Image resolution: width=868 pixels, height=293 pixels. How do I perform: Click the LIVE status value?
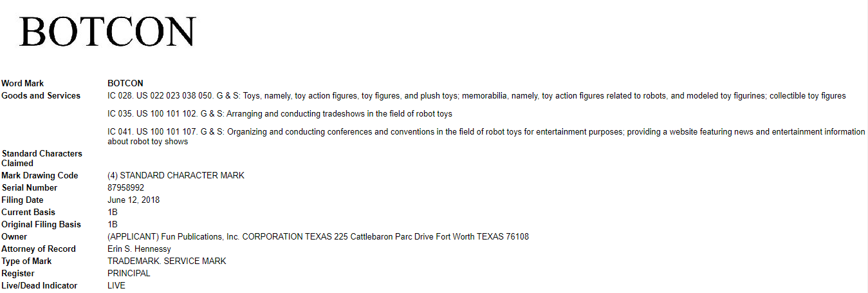point(116,285)
